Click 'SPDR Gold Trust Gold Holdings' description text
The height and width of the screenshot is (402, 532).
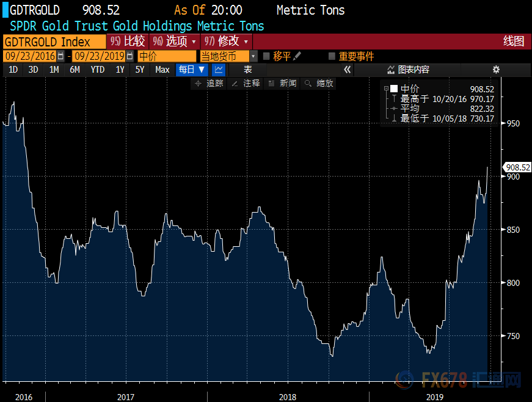pos(101,26)
